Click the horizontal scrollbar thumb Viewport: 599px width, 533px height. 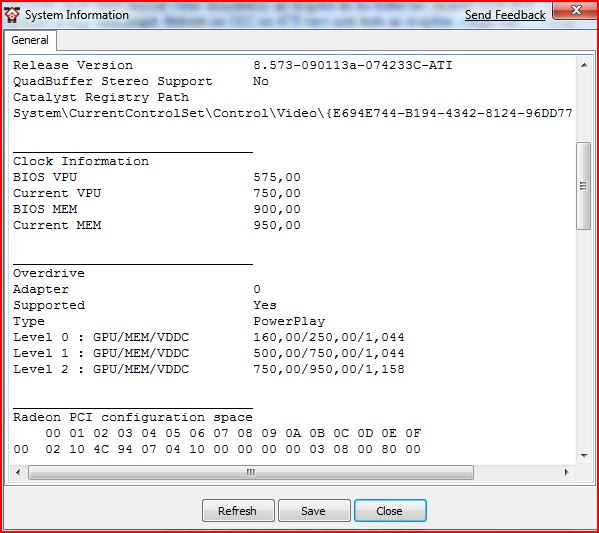[251, 472]
